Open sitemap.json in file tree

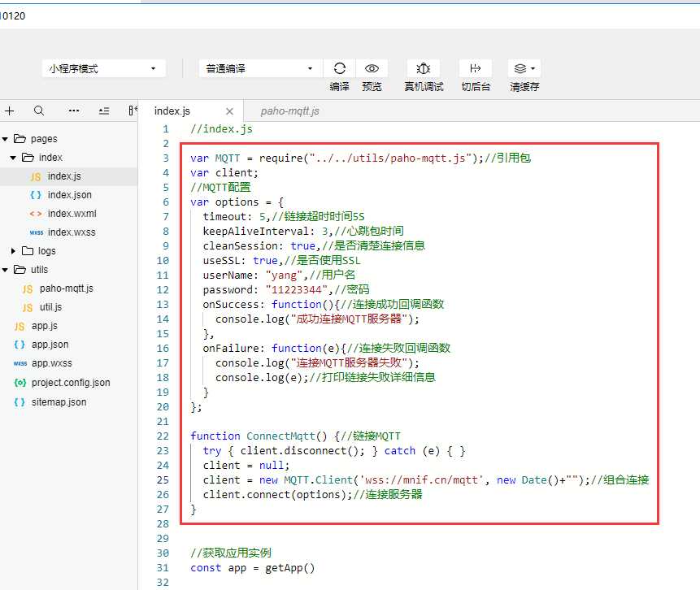pyautogui.click(x=59, y=402)
